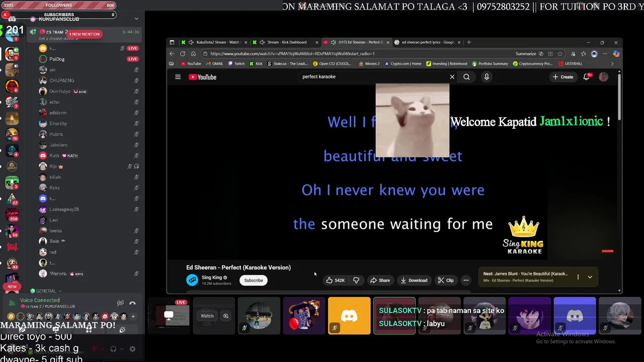This screenshot has width=644, height=362.
Task: Open the Next: James Blunt video
Action: 525,277
